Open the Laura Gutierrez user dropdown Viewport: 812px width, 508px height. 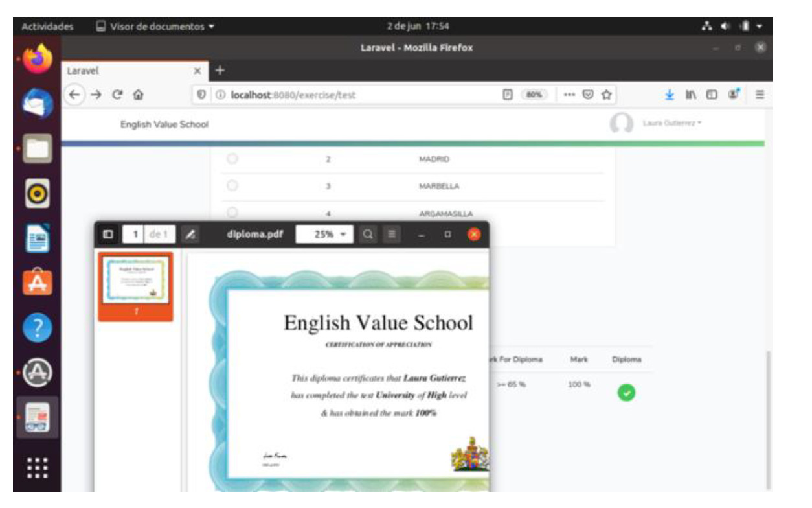(x=671, y=123)
